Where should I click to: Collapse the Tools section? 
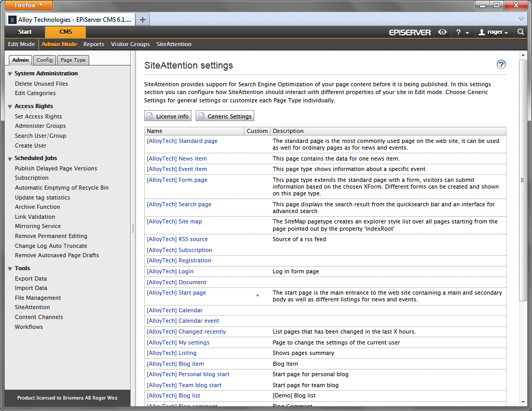10,269
